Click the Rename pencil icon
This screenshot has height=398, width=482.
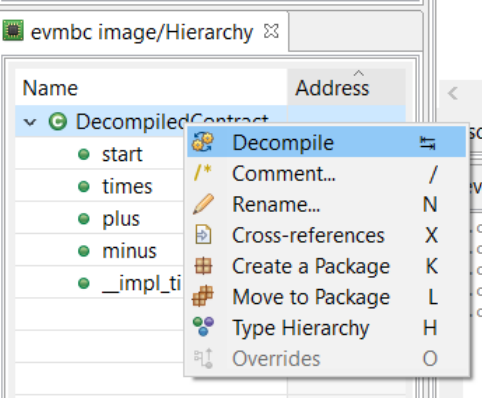click(203, 204)
